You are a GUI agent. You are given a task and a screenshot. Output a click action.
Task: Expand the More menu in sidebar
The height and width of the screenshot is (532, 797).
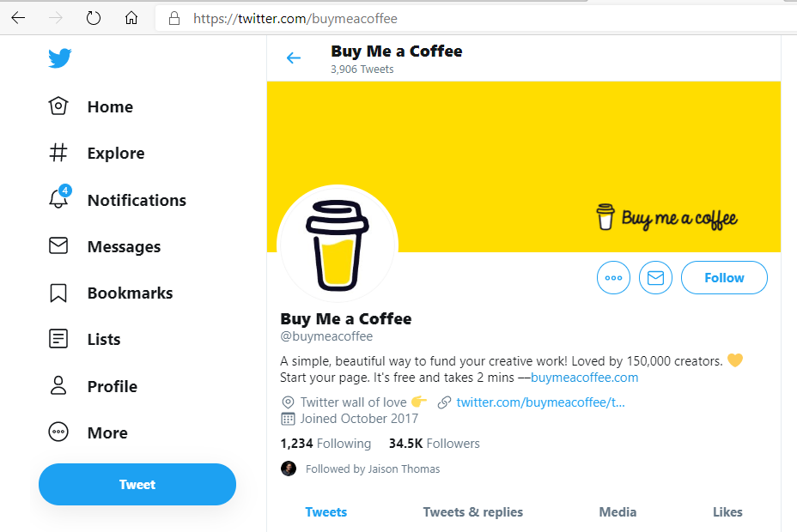click(x=58, y=432)
